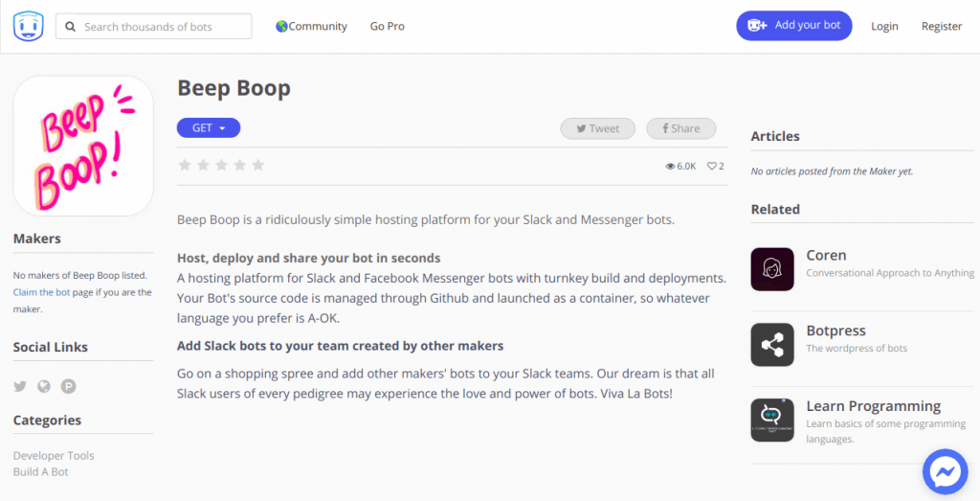Rate three stars

[x=221, y=165]
